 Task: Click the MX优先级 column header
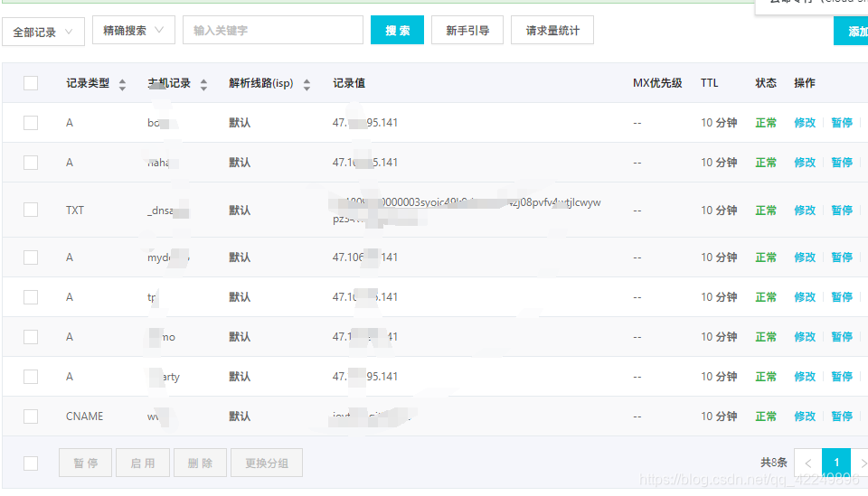(x=657, y=83)
